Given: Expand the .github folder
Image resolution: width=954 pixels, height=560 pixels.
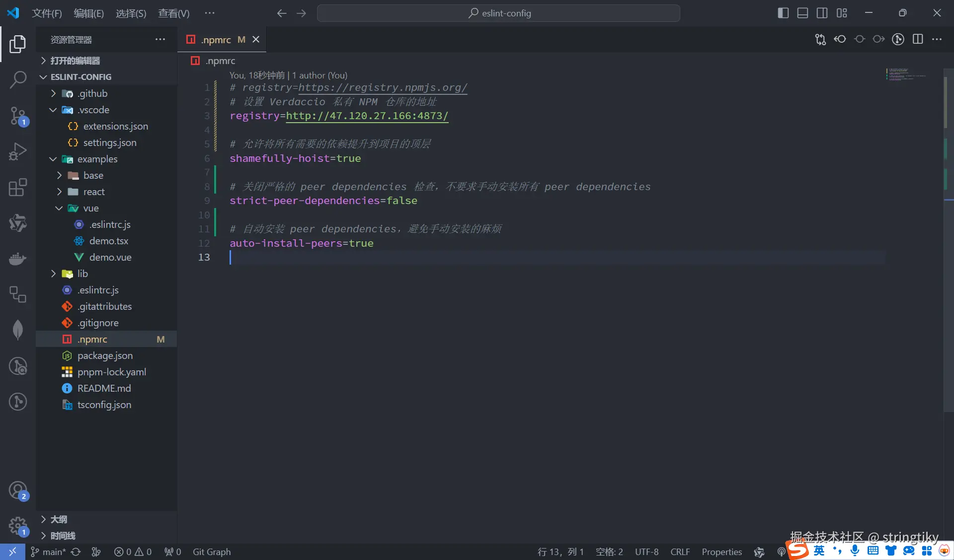Looking at the screenshot, I should click(x=92, y=93).
